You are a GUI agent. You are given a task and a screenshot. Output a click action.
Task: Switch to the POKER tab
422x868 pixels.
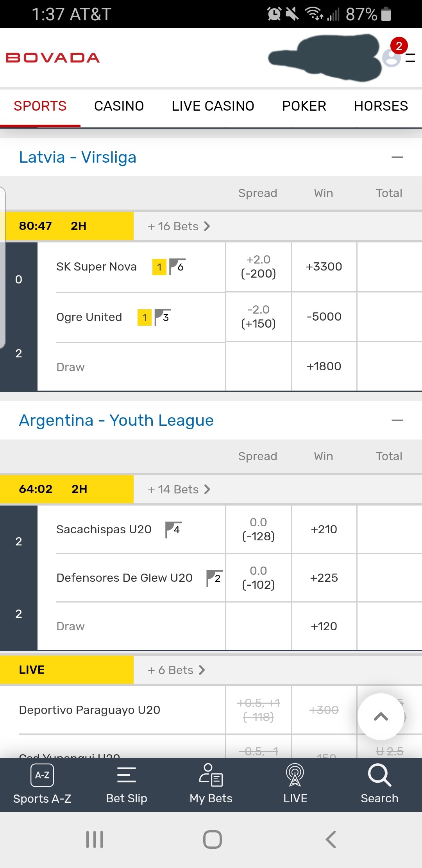pyautogui.click(x=304, y=106)
